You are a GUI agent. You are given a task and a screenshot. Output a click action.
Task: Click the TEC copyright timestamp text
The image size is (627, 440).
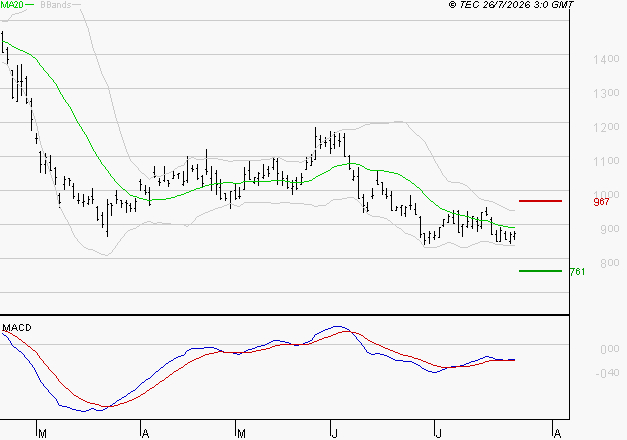511,5
